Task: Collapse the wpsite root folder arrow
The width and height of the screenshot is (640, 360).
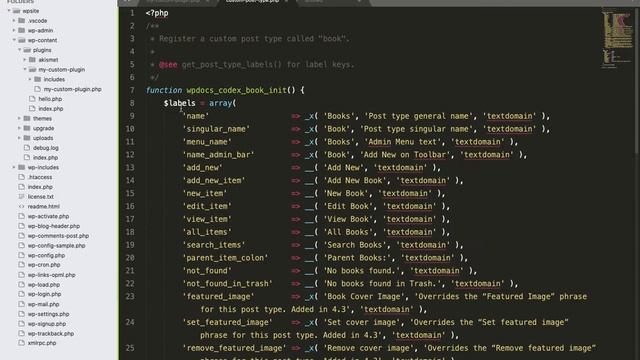Action: coord(9,11)
